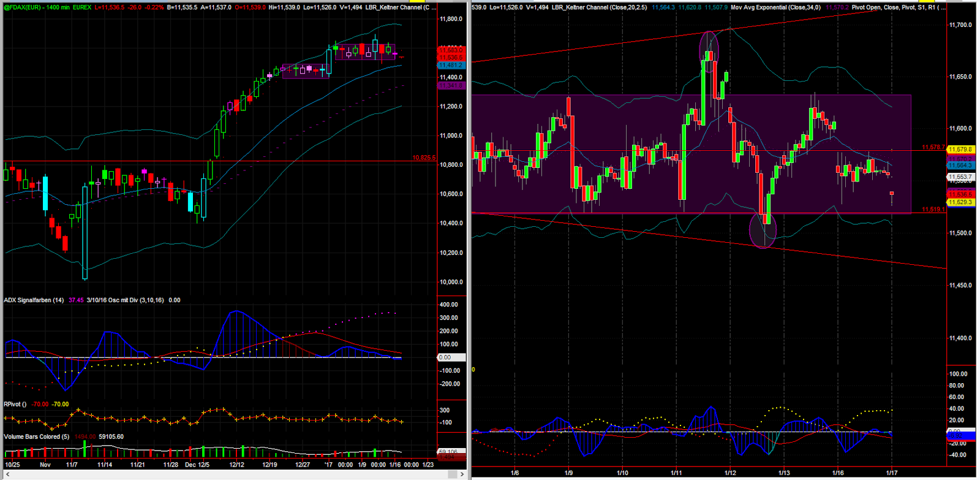Click the red 11,578.7 pivot level label
The height and width of the screenshot is (480, 980).
933,148
